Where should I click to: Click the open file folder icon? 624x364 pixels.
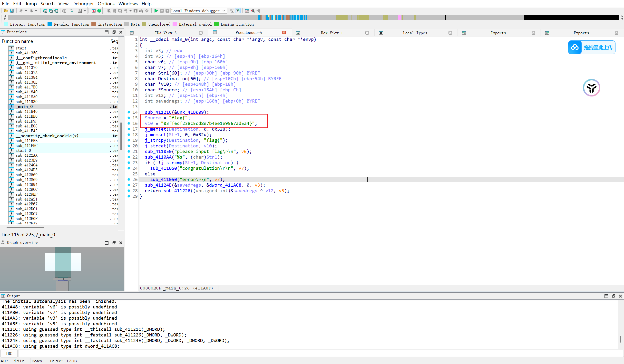[6, 11]
